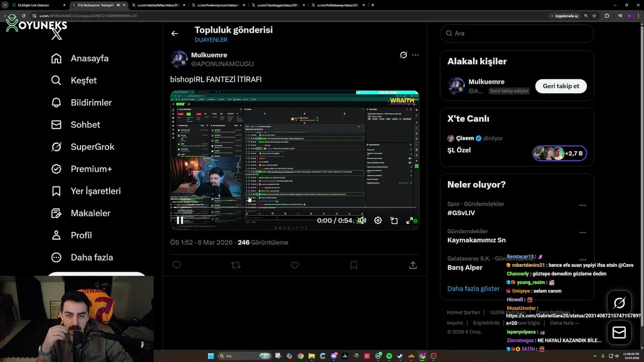Open Imprint footer link
644x362 pixels.
[455, 323]
